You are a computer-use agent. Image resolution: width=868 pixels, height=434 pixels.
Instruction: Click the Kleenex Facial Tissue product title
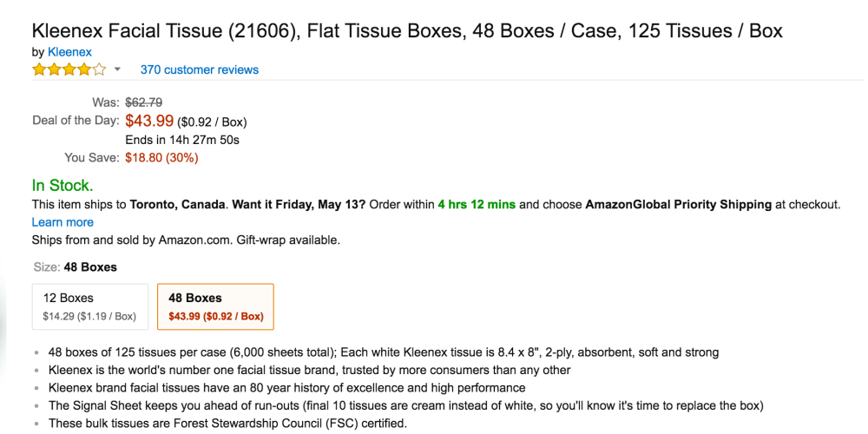pyautogui.click(x=407, y=31)
